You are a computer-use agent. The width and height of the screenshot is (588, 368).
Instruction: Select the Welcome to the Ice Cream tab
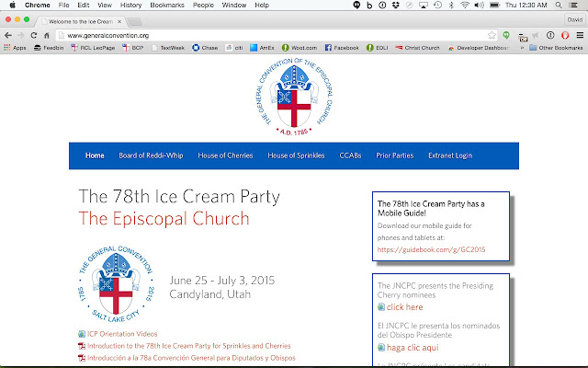point(80,21)
